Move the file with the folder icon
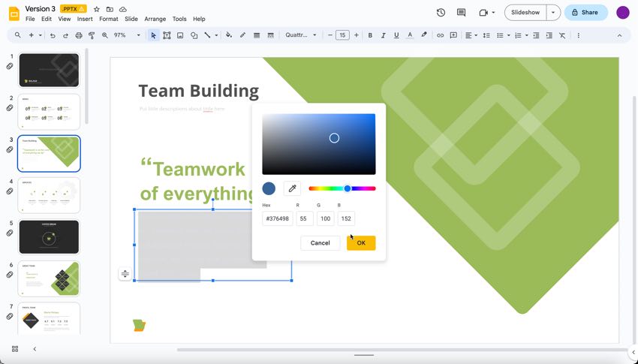Screen dimensions: 638x364 (110, 9)
